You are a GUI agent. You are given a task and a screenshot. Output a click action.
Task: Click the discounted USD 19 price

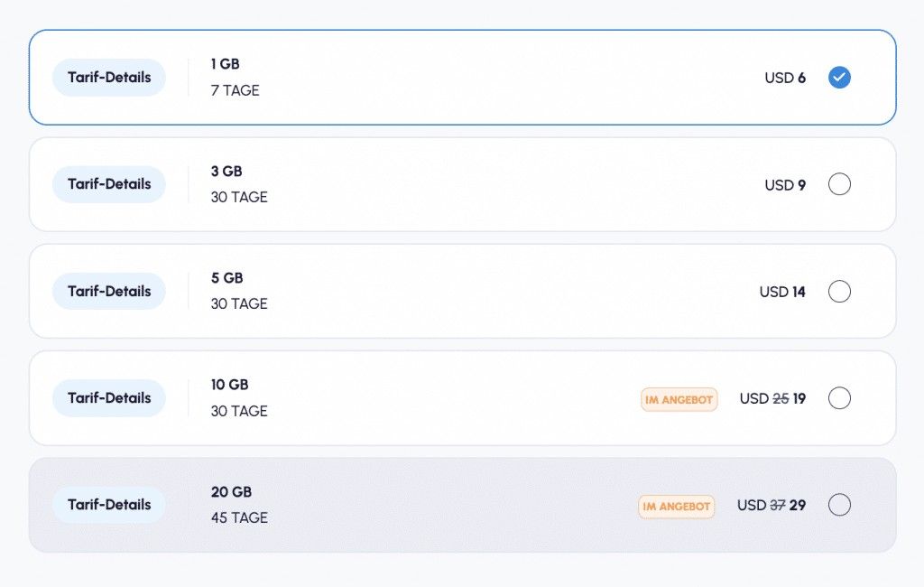799,398
